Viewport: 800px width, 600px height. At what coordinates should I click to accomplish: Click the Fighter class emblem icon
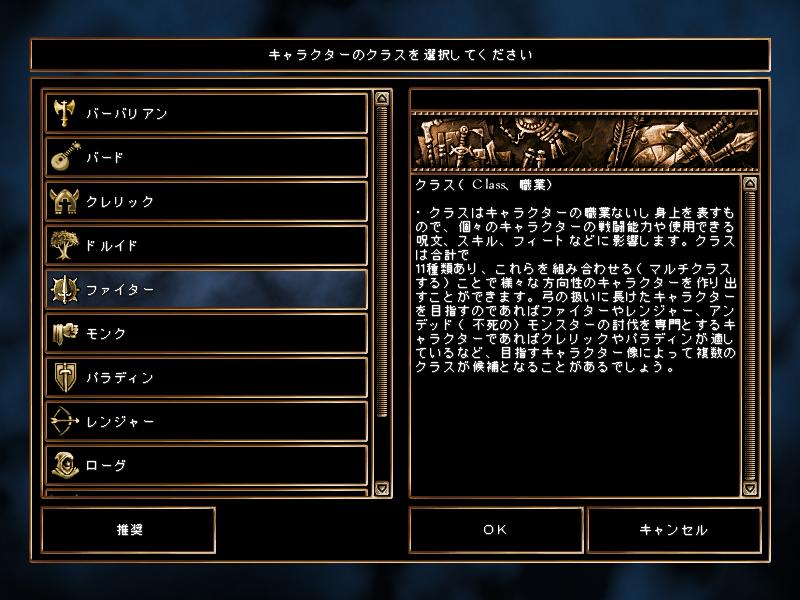click(x=65, y=289)
